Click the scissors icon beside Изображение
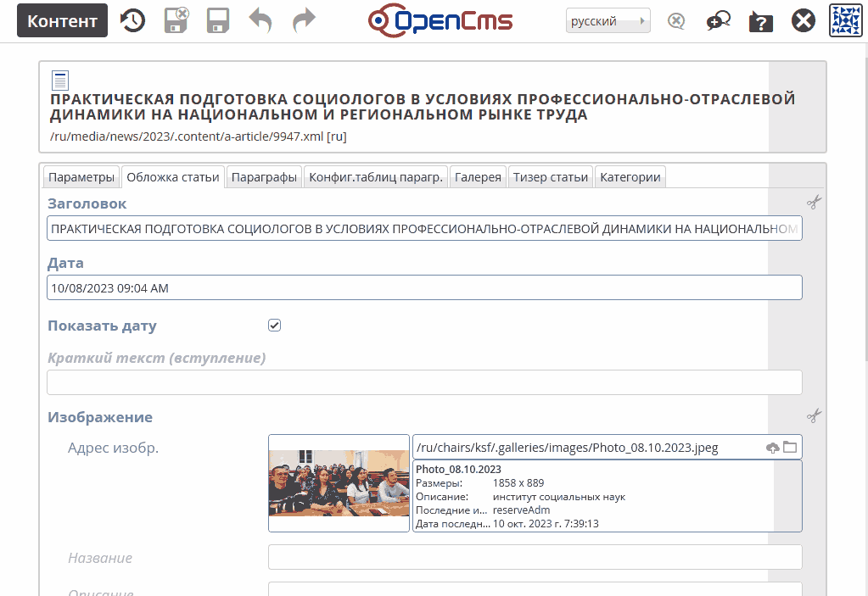The image size is (868, 596). [x=814, y=415]
